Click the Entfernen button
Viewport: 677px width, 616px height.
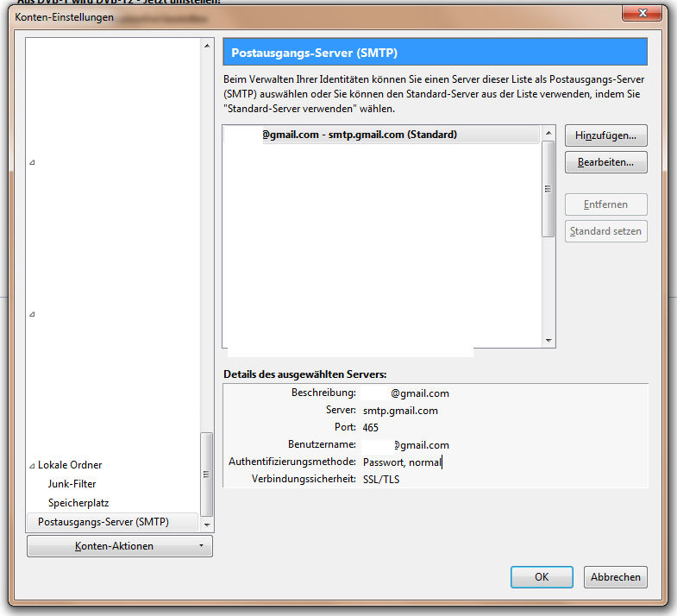(605, 204)
